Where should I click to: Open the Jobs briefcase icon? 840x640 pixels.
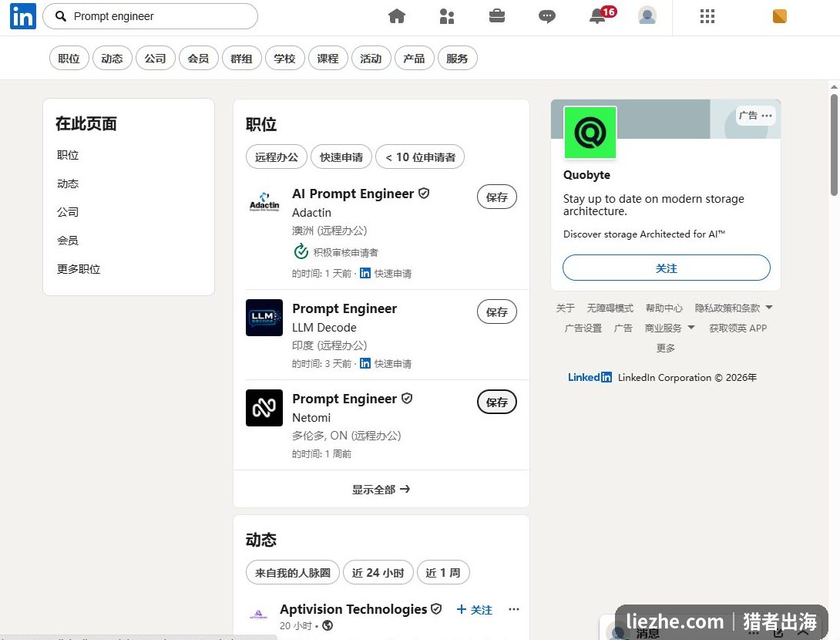tap(496, 16)
